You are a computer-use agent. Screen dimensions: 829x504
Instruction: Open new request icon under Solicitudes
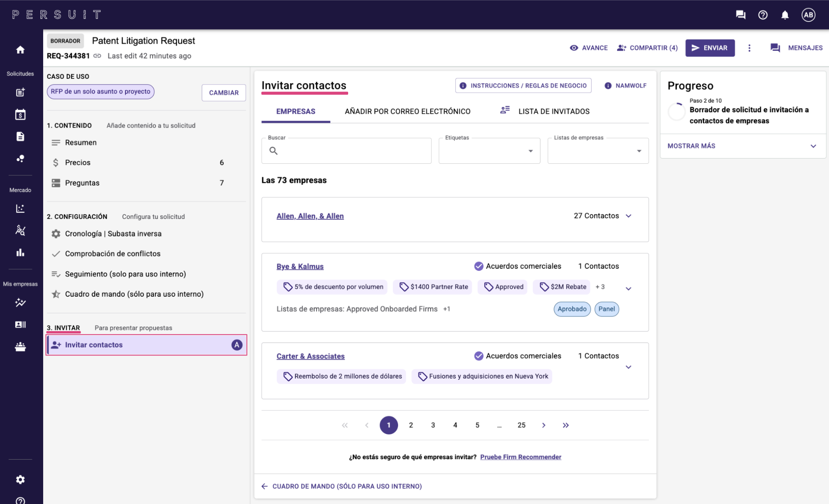(20, 92)
